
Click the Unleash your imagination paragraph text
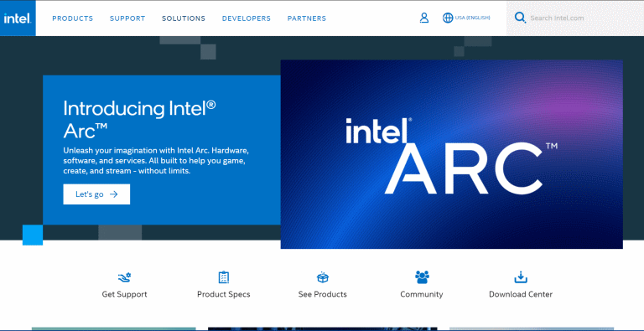pyautogui.click(x=156, y=161)
